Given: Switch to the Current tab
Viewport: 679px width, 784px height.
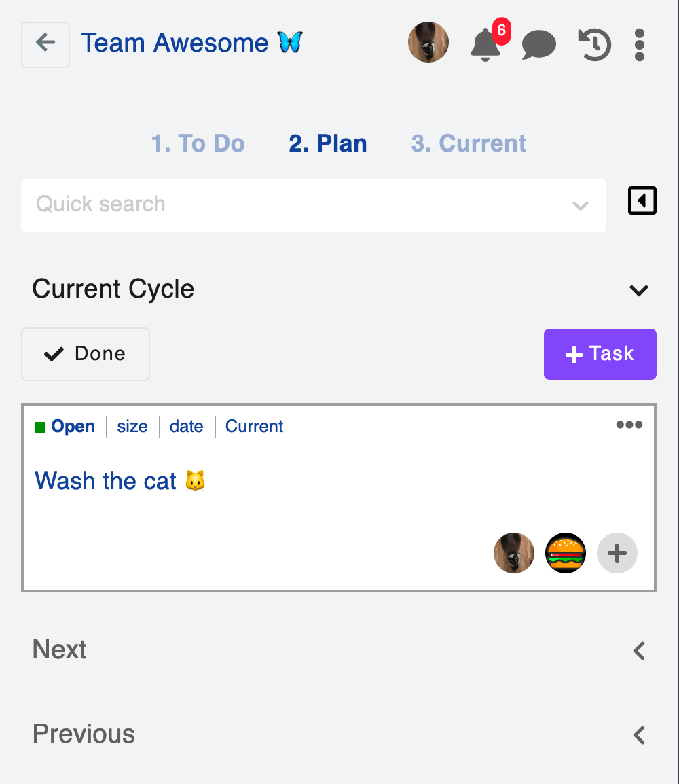Looking at the screenshot, I should [468, 143].
